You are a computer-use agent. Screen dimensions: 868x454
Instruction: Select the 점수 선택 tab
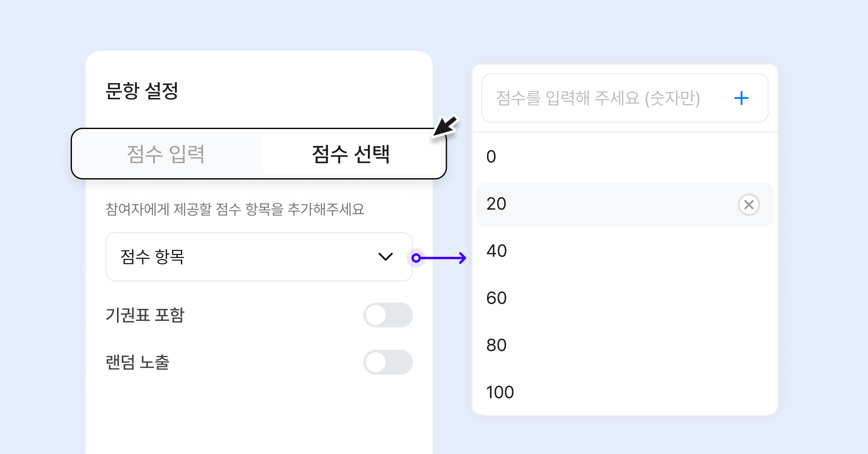pyautogui.click(x=351, y=154)
